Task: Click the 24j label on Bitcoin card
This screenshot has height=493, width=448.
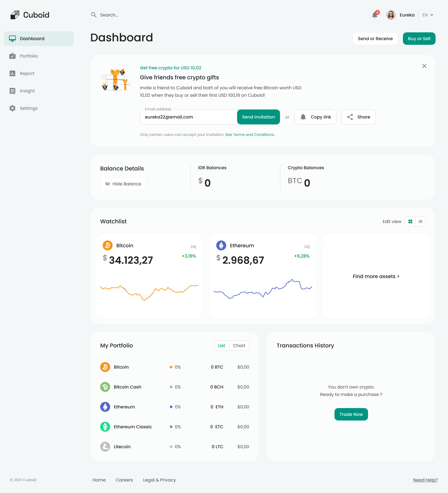Action: (193, 247)
